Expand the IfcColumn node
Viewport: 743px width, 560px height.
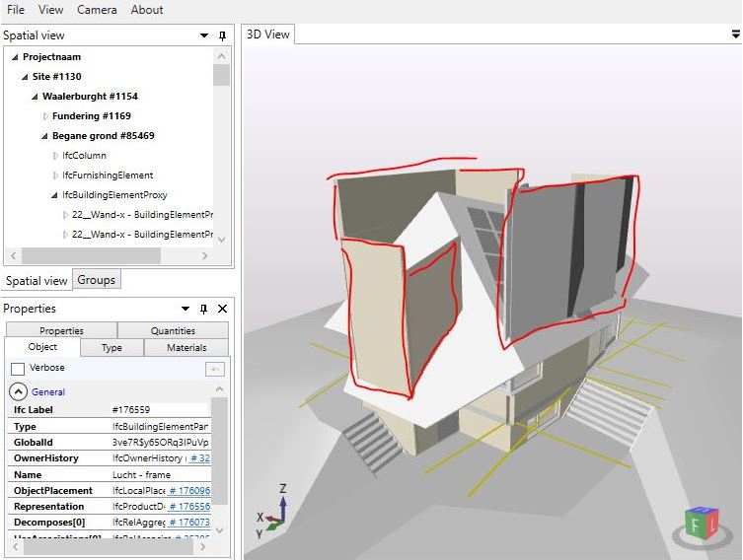(55, 156)
